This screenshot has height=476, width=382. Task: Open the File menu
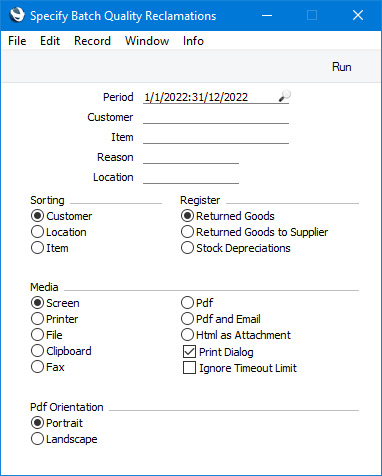point(17,41)
